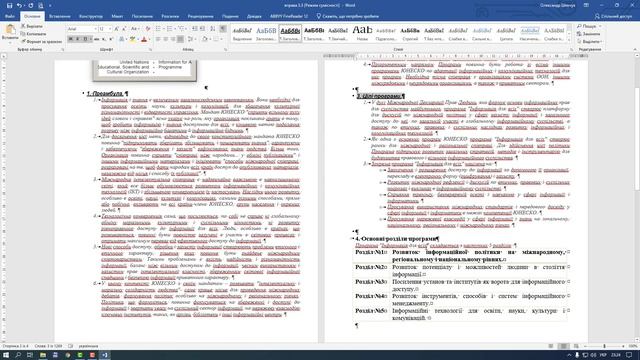Apply text highlight color

click(x=132, y=39)
